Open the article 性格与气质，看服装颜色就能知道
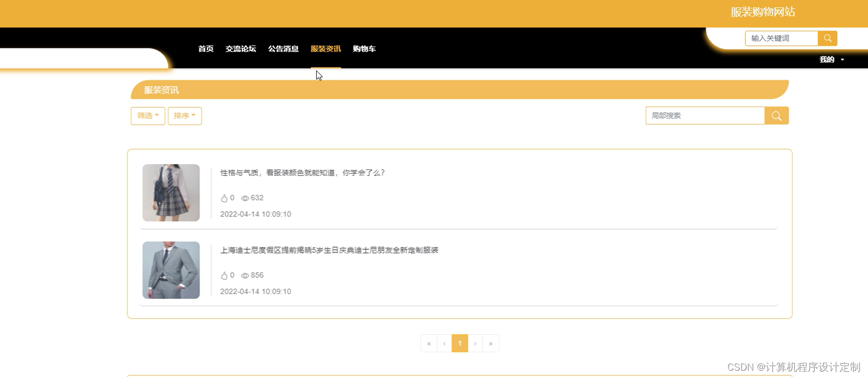The image size is (868, 377). click(302, 173)
